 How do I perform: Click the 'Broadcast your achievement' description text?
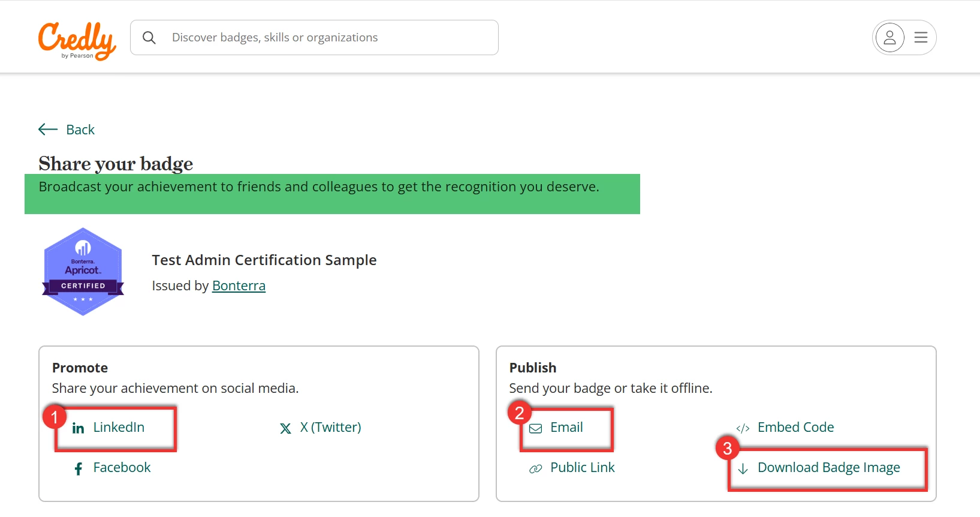pos(319,187)
